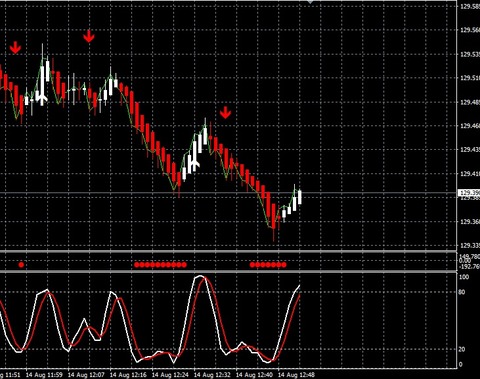Click the 14 Aug 12:48 time label
Image resolution: width=480 pixels, height=379 pixels.
point(296,375)
